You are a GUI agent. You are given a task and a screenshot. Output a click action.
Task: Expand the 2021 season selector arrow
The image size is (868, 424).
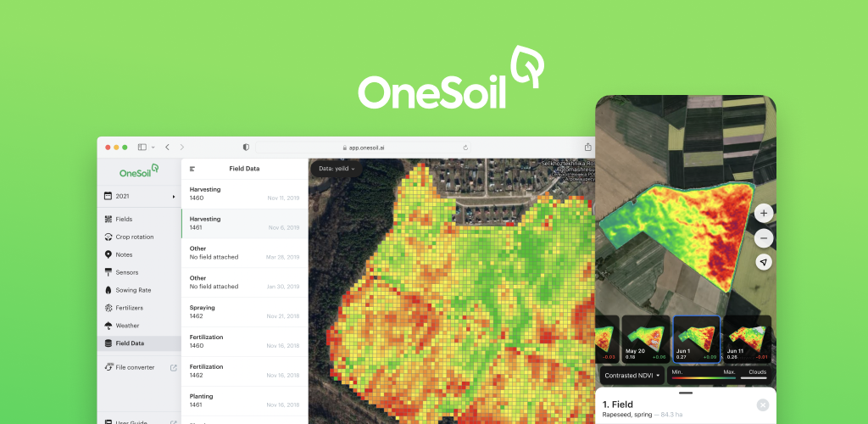[173, 197]
